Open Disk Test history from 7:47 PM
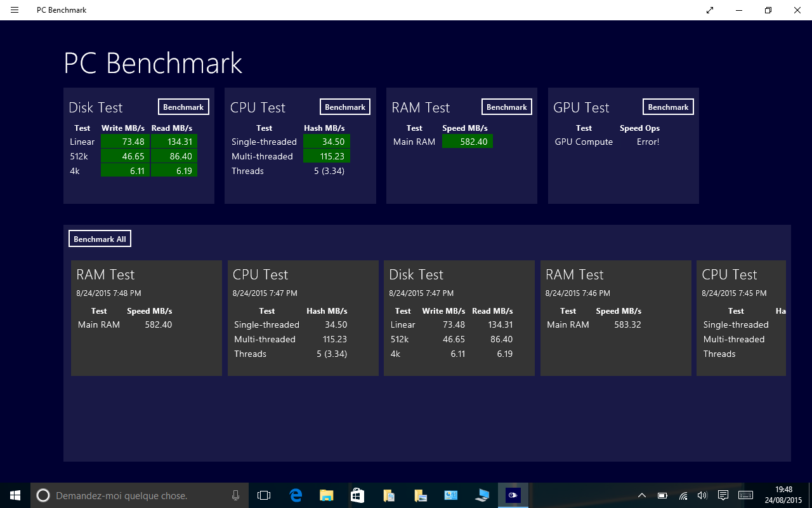The image size is (812, 508). 459,318
